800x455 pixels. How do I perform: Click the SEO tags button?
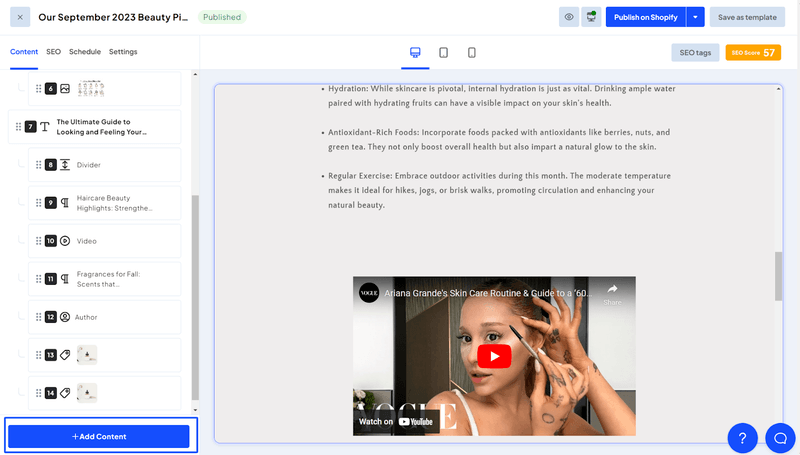click(x=695, y=53)
